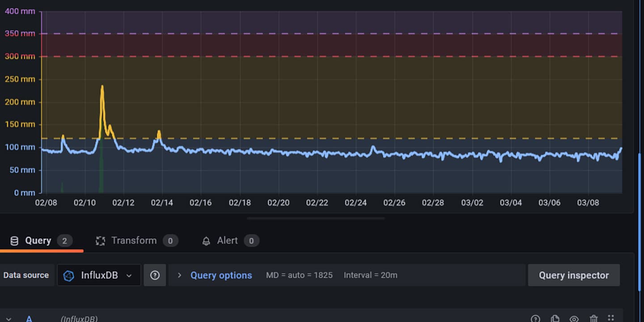
Task: Switch to the Transform tab
Action: click(134, 241)
